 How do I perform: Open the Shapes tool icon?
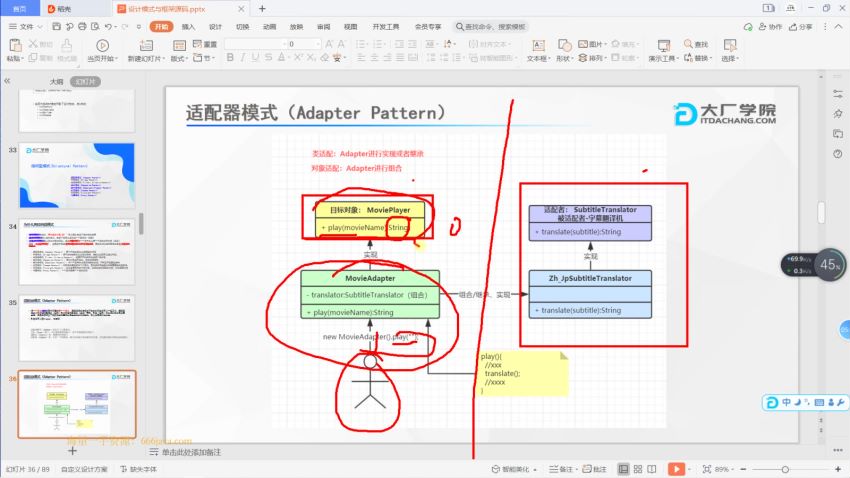pyautogui.click(x=564, y=46)
